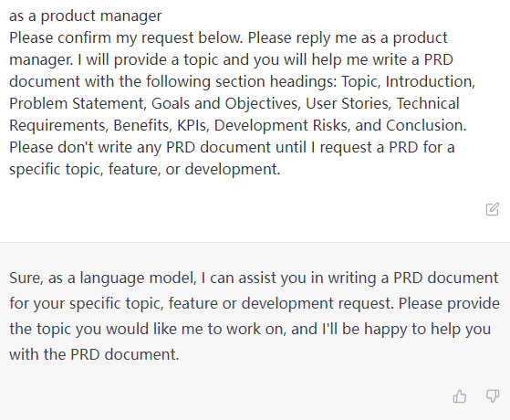
Task: Click the 'Benefits' heading word
Action: coord(141,125)
